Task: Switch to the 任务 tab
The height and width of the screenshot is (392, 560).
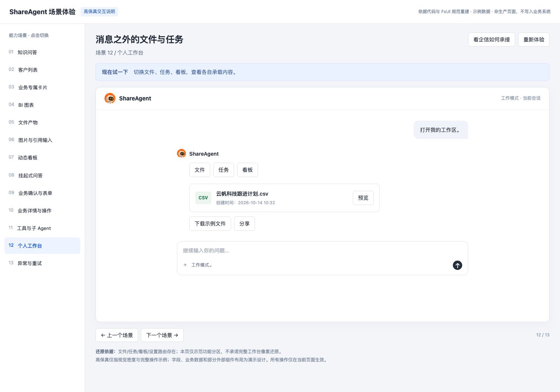Action: pos(224,170)
